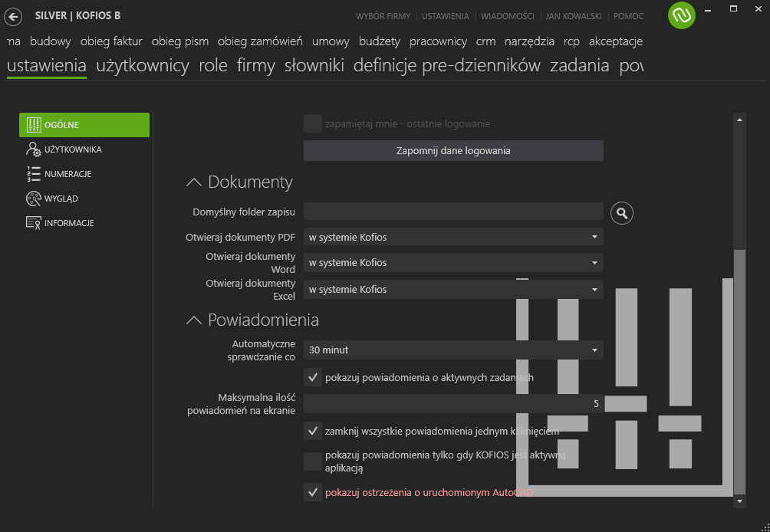Enable 'zapamiętaj mnie - ostatnie logowanie' checkbox
The image size is (770, 532).
[x=313, y=123]
